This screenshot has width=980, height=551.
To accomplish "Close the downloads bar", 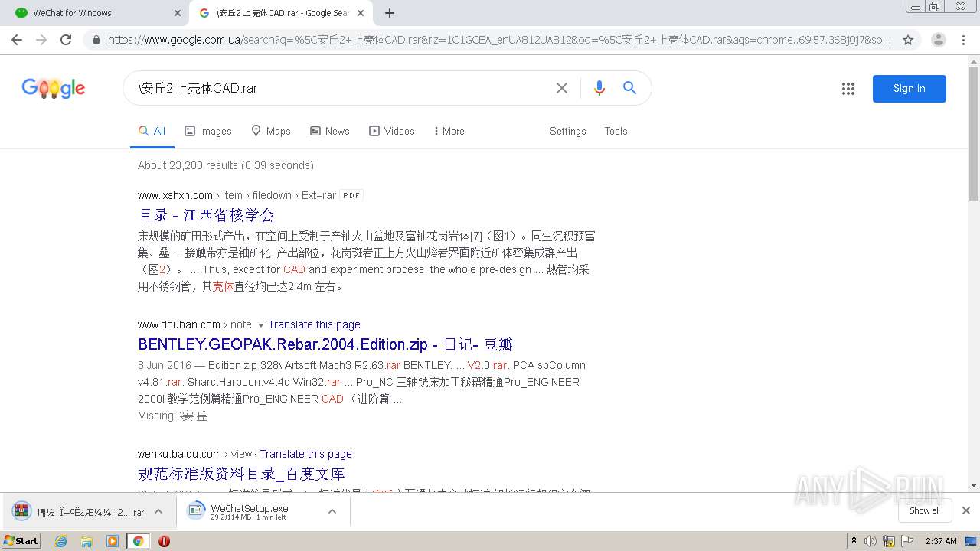I will [x=965, y=510].
